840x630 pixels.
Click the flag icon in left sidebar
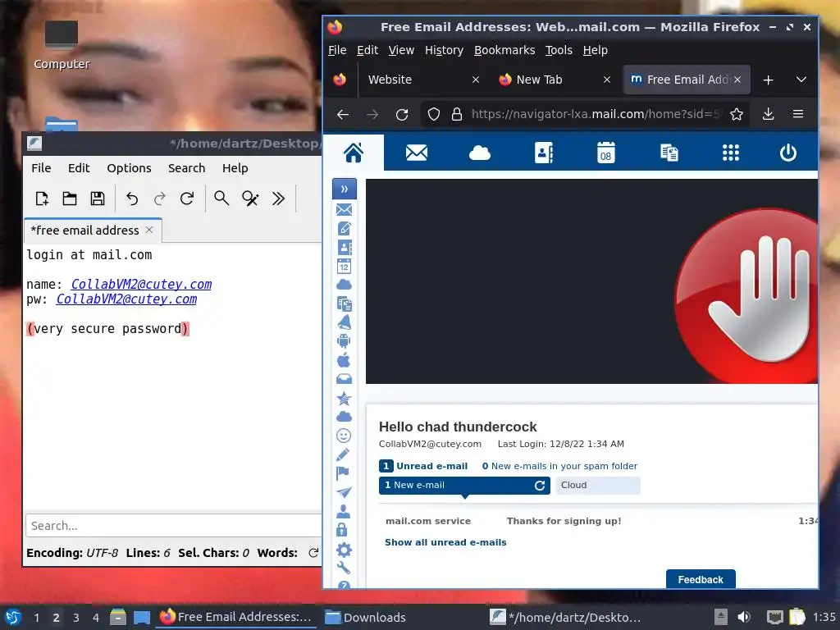coord(343,473)
